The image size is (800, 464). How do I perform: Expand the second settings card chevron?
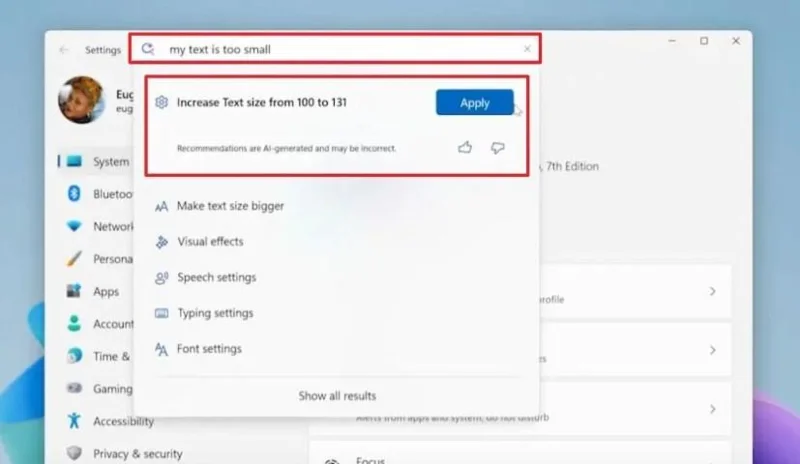pos(712,350)
